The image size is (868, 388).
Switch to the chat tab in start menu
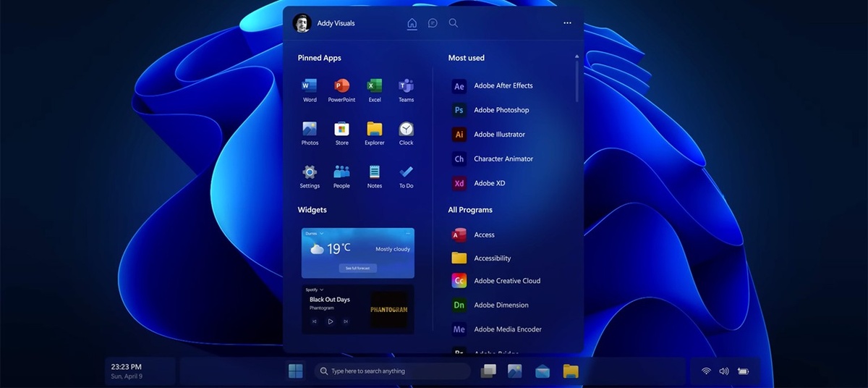tap(433, 23)
